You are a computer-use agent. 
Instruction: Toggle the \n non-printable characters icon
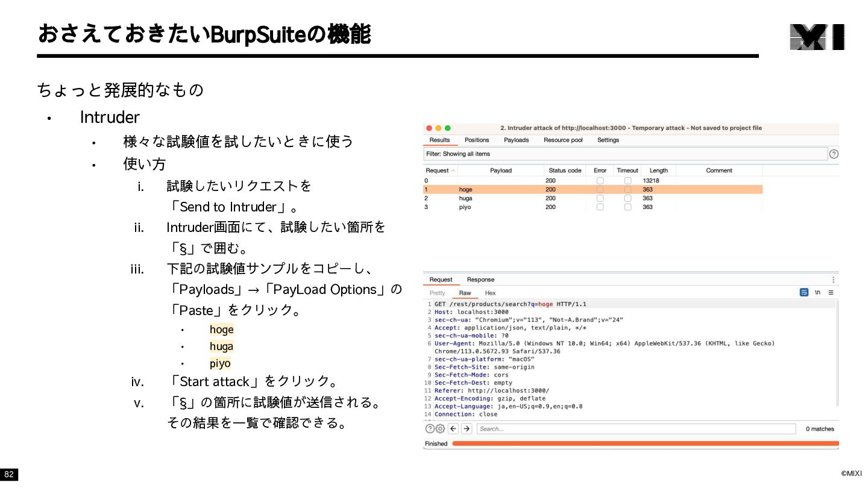point(818,292)
